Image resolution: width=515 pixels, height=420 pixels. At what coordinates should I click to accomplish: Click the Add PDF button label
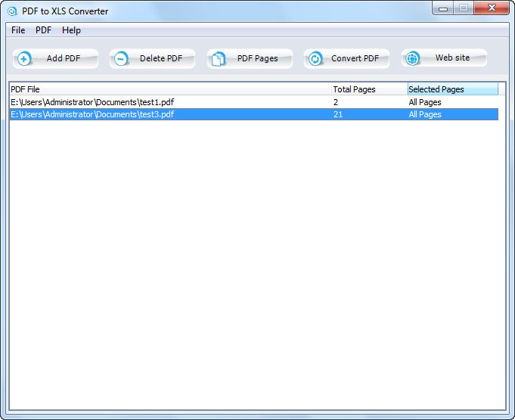[x=64, y=58]
